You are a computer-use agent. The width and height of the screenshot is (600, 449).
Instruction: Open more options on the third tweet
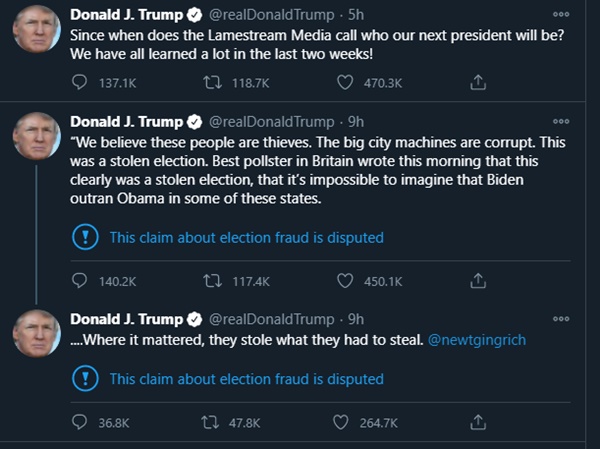coord(561,318)
